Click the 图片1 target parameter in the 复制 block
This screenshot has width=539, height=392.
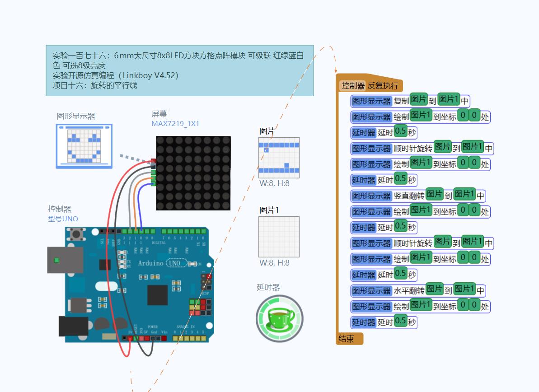449,99
